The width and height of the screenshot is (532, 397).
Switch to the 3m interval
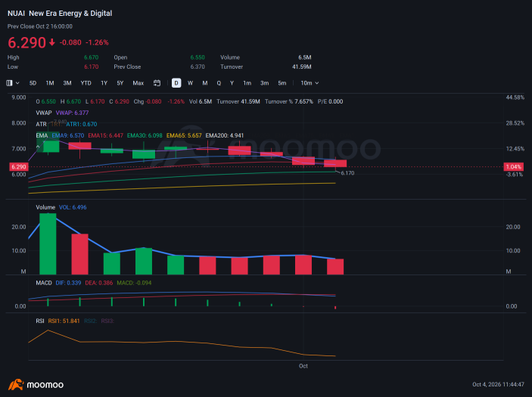(x=265, y=83)
